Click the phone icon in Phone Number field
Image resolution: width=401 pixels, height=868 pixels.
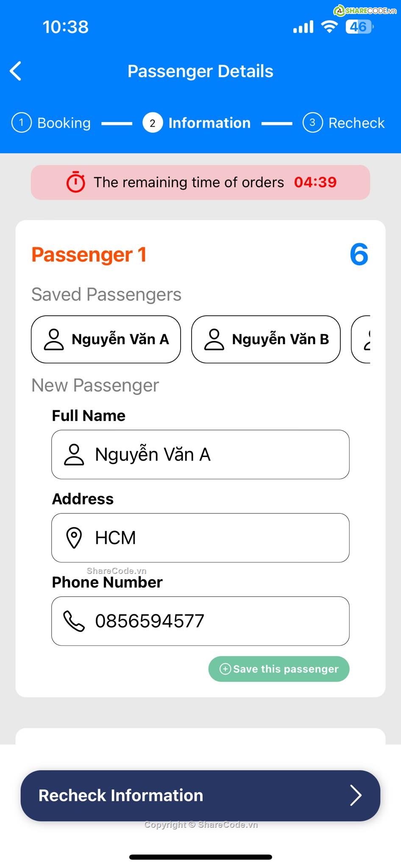pos(74,621)
